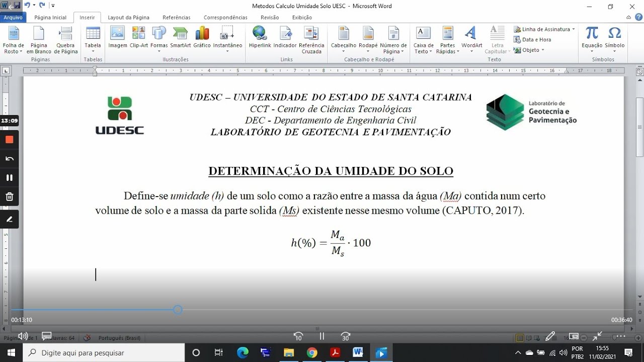The width and height of the screenshot is (644, 362).
Task: Insert a blank page with Página em Branco
Action: (x=39, y=40)
